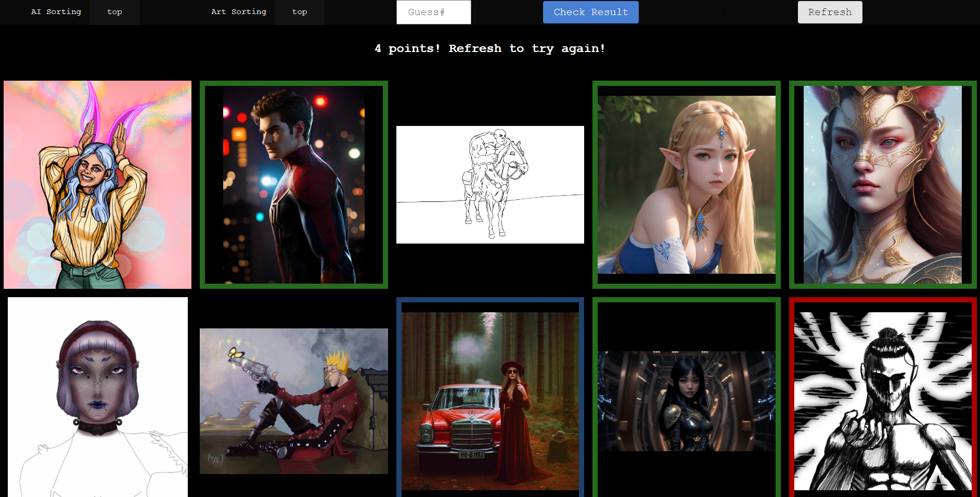Click the '4 points! Refresh to try again!' message

tap(490, 48)
